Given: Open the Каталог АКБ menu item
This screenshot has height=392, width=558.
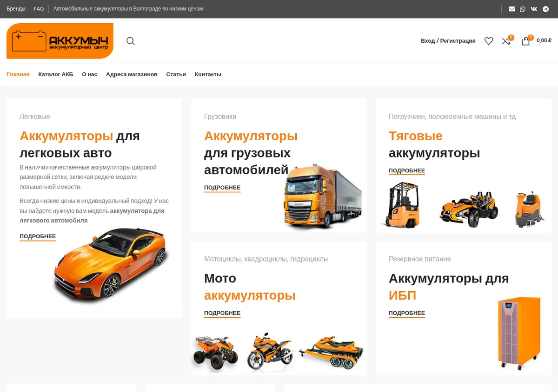Looking at the screenshot, I should click(56, 74).
